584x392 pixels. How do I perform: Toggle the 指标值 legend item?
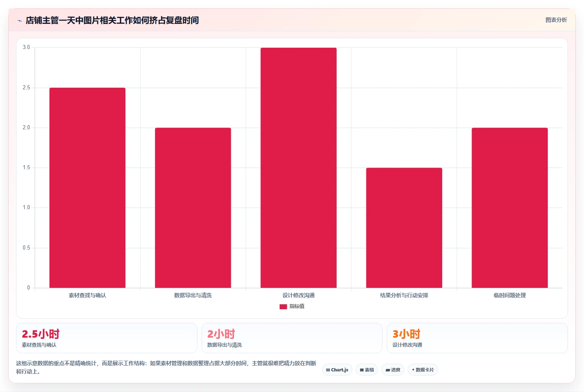tap(292, 306)
